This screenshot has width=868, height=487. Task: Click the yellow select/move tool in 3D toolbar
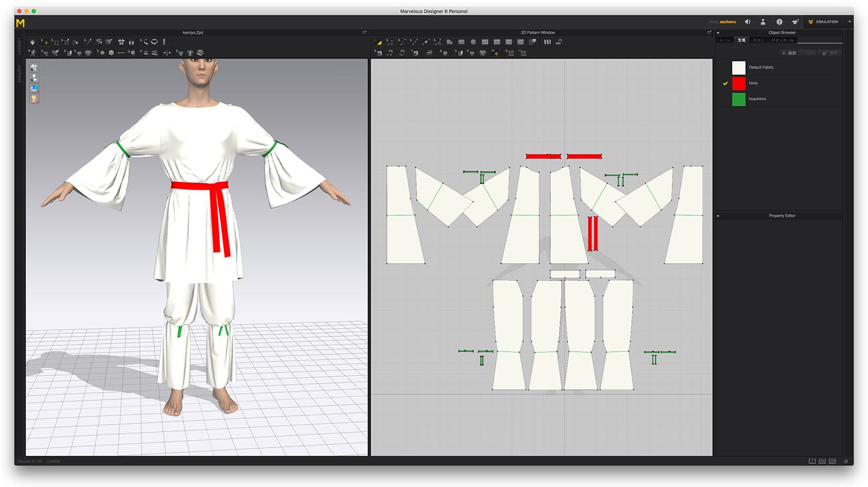pyautogui.click(x=45, y=42)
